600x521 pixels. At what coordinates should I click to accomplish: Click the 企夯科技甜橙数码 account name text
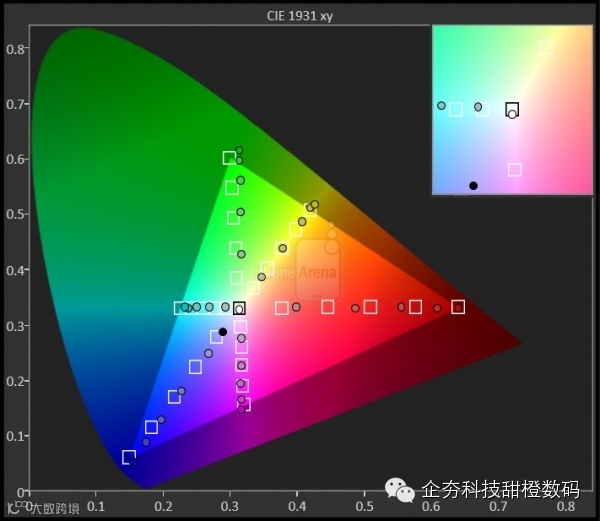[501, 489]
